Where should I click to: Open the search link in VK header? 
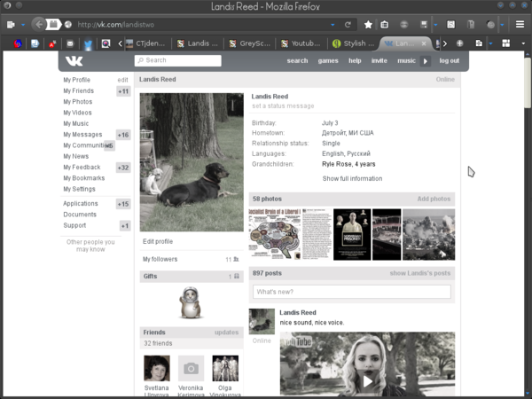coord(297,60)
